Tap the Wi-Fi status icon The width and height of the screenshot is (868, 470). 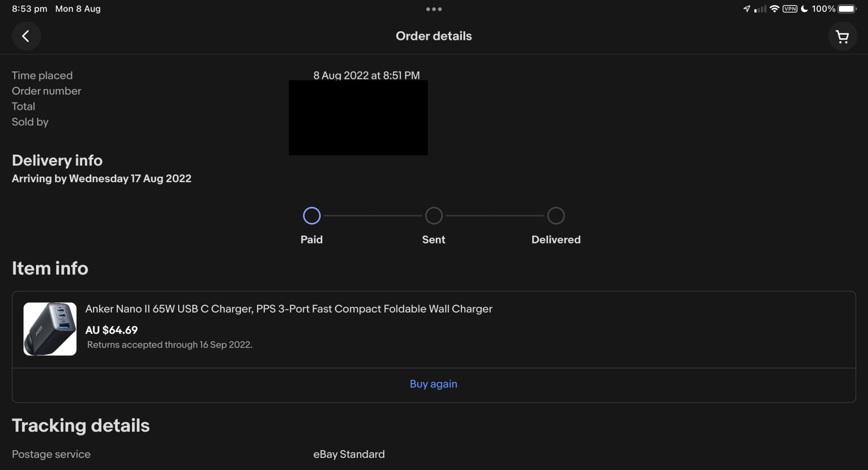coord(774,9)
